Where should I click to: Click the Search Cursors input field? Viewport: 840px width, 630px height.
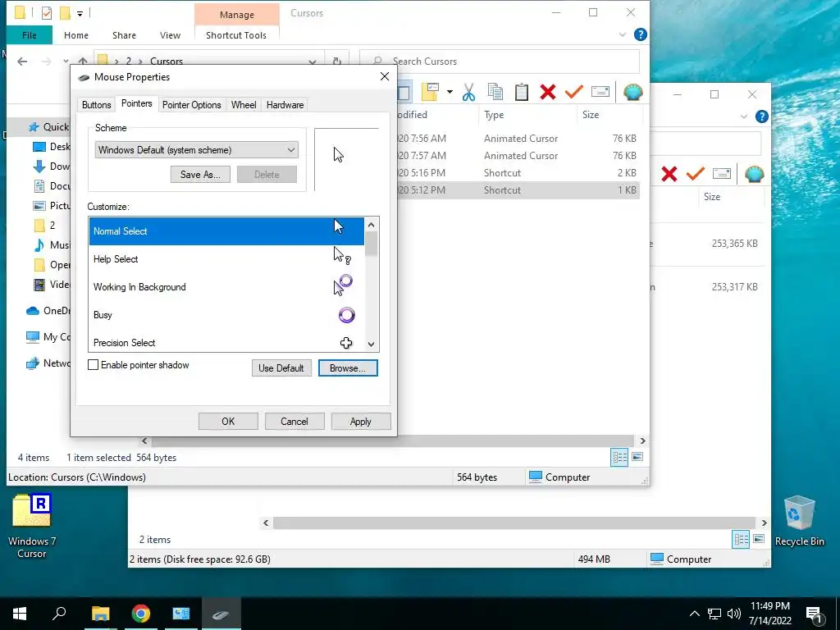pyautogui.click(x=500, y=61)
